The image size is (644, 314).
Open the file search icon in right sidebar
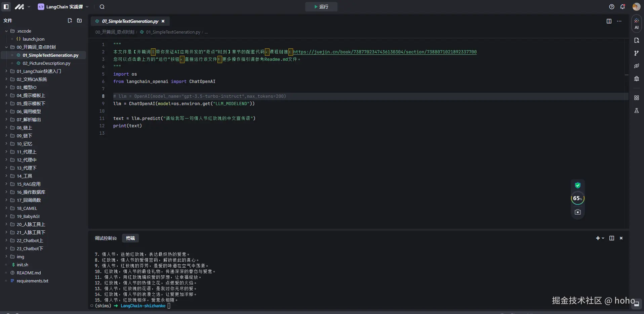click(636, 40)
